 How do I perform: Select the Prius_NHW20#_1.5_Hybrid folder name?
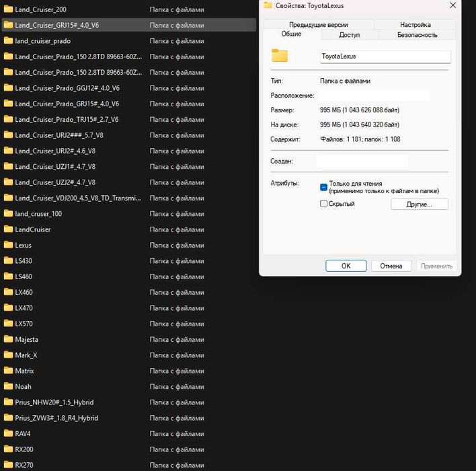tap(54, 402)
